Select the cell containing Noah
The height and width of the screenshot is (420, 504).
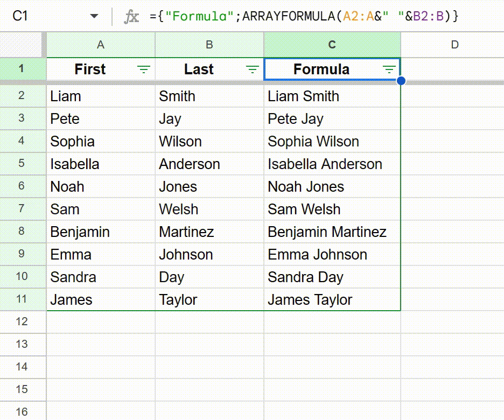[101, 186]
